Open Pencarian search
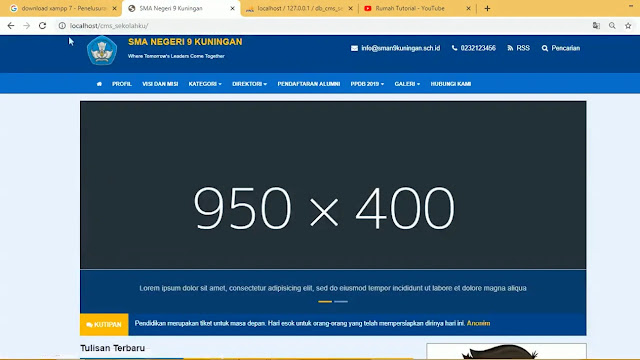The height and width of the screenshot is (360, 640). click(x=561, y=48)
